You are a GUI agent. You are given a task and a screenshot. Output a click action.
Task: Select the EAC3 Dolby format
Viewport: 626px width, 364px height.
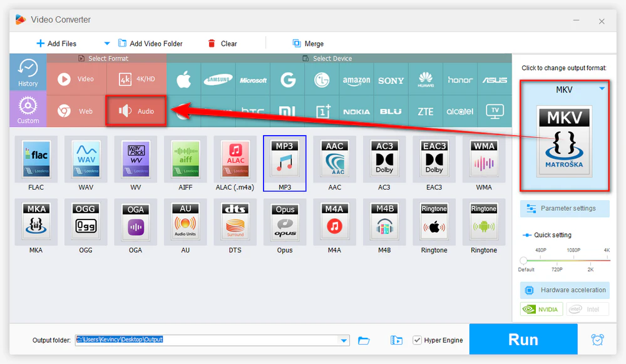(434, 159)
